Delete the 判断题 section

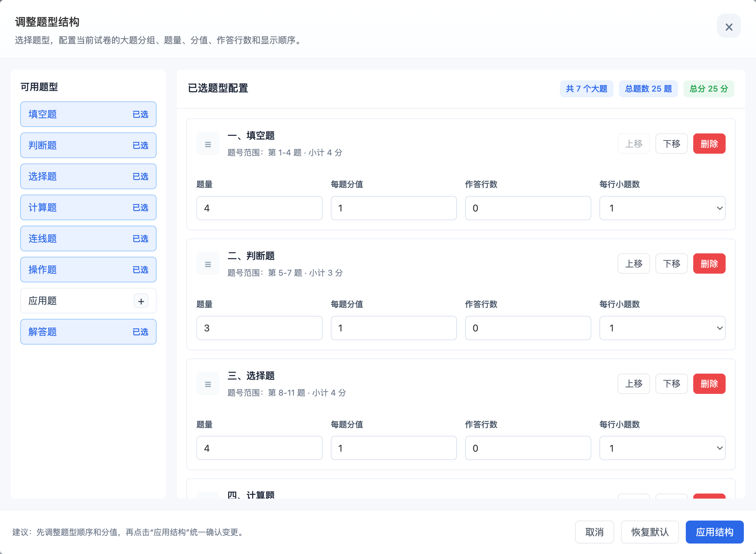[709, 263]
